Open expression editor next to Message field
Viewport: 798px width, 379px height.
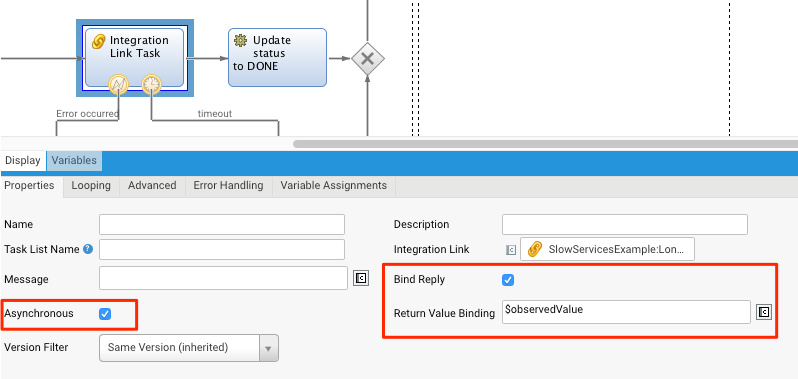[x=361, y=278]
